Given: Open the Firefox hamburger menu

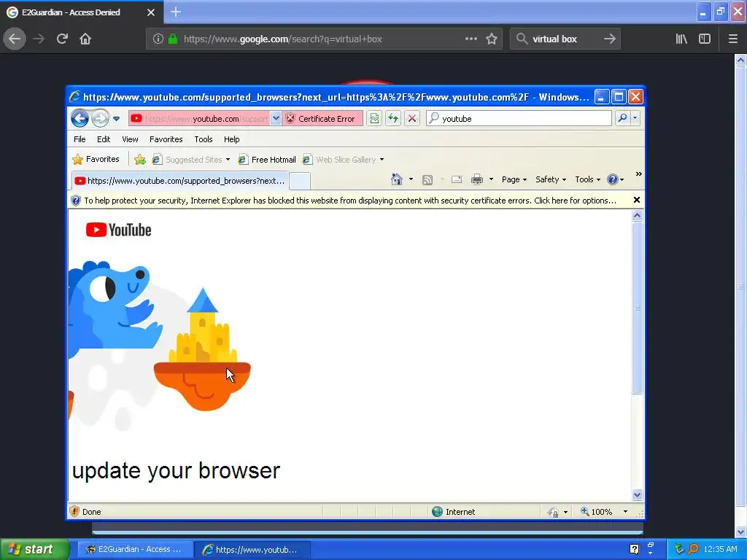Looking at the screenshot, I should coord(733,39).
